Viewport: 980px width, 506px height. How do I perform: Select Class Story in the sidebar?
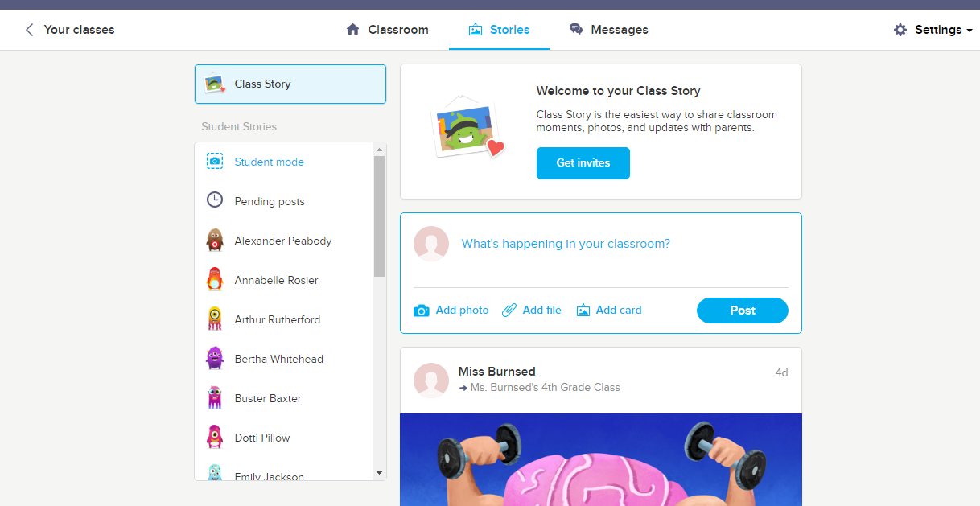click(x=290, y=84)
